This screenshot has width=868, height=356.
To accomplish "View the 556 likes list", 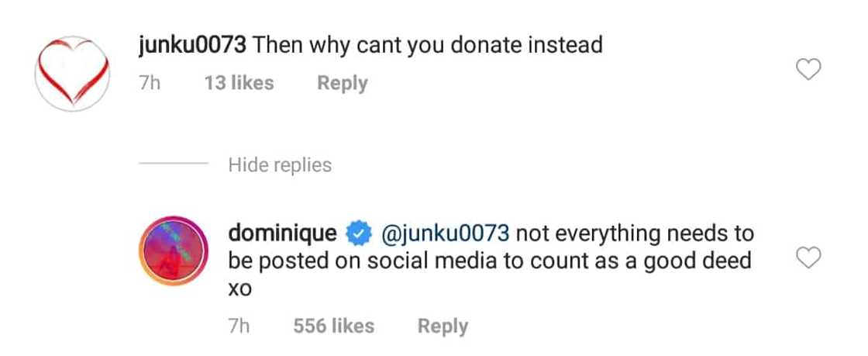I will (333, 327).
